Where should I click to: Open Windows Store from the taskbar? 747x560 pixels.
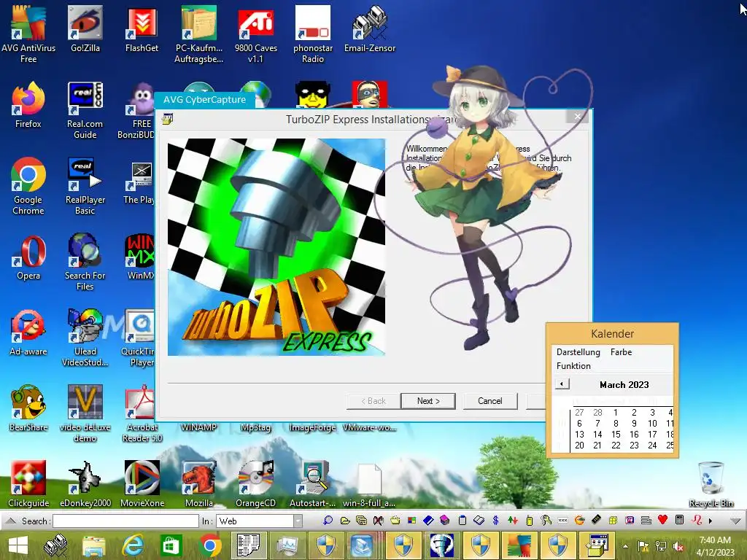[171, 545]
